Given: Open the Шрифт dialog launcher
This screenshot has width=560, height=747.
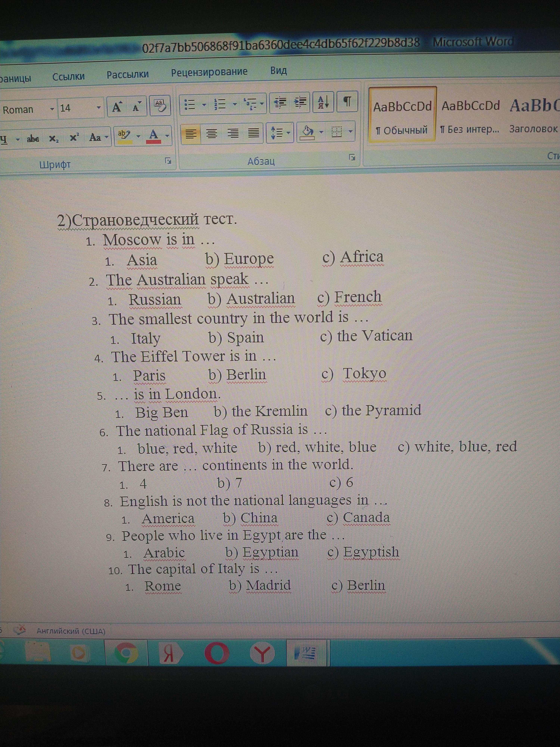Looking at the screenshot, I should point(168,161).
